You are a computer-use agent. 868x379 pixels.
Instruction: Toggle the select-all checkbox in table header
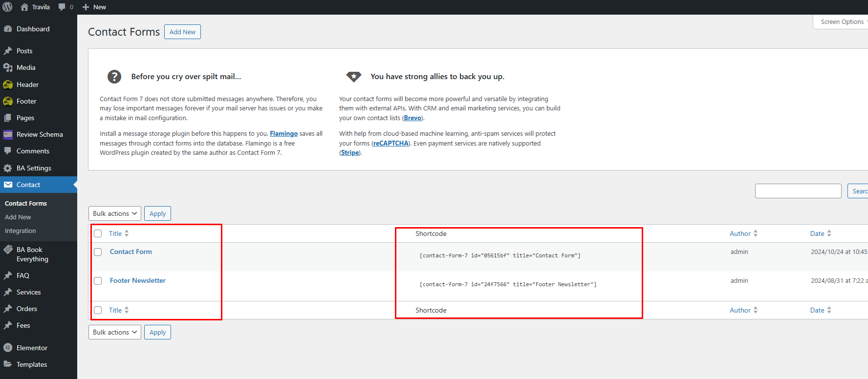click(98, 233)
